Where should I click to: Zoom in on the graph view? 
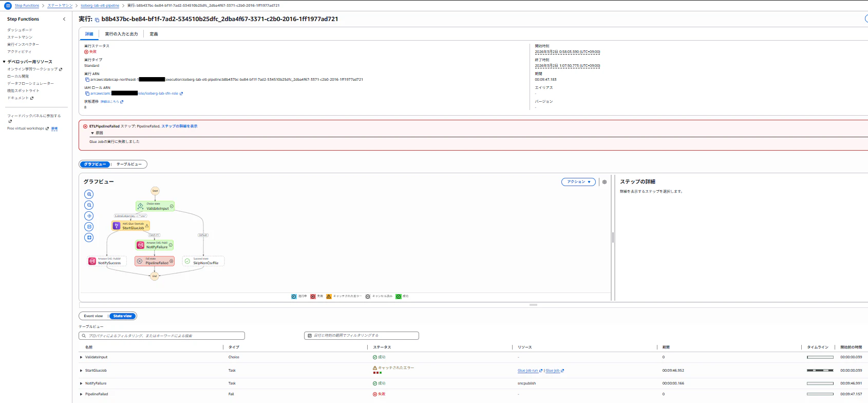[89, 194]
